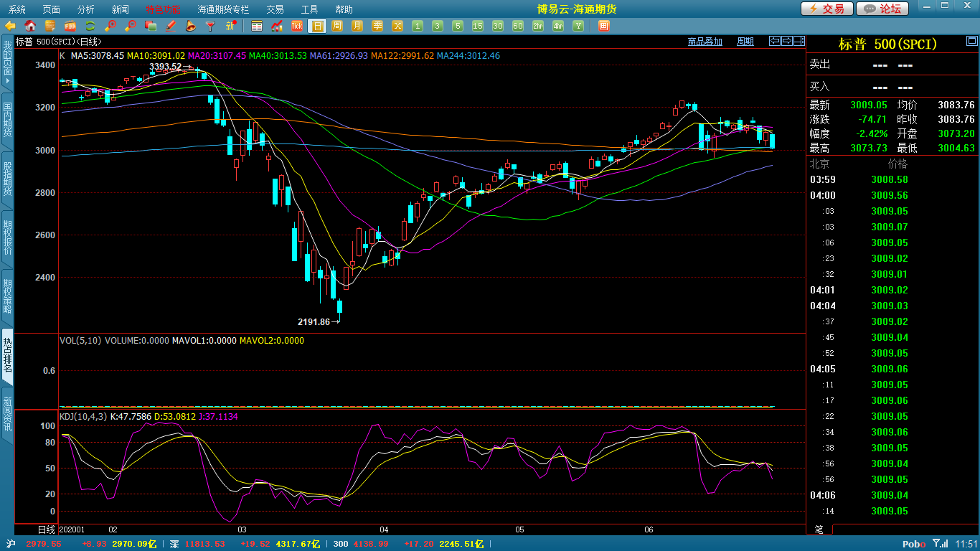
Task: Go to the home page icon
Action: [x=30, y=26]
